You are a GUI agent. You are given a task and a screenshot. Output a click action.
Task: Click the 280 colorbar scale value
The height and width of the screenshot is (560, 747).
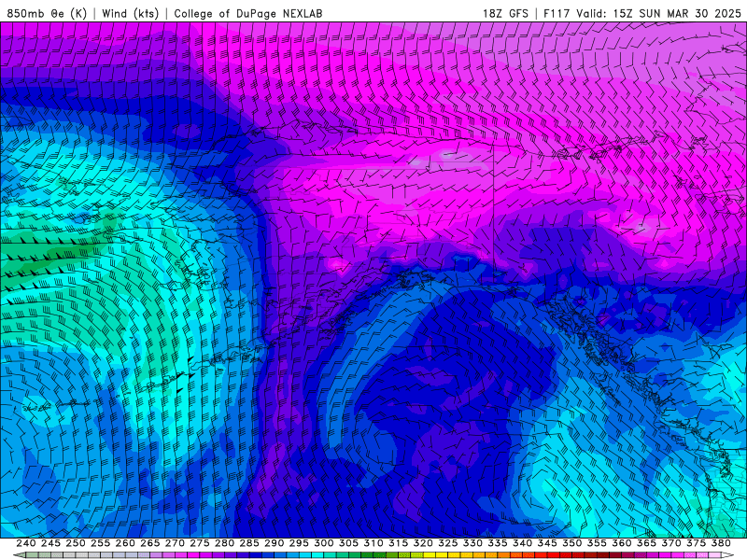(x=224, y=543)
